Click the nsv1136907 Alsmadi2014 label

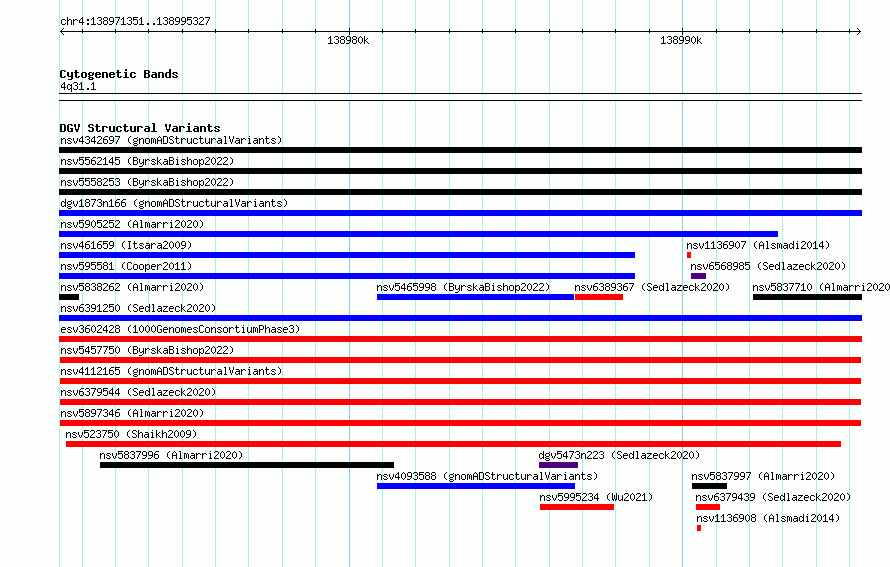[x=758, y=245]
